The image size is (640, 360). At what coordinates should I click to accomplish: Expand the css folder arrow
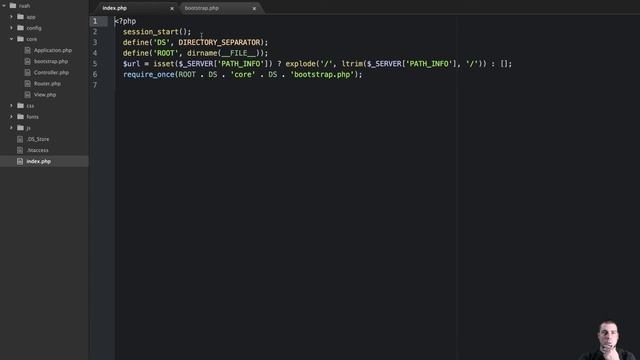pos(11,106)
